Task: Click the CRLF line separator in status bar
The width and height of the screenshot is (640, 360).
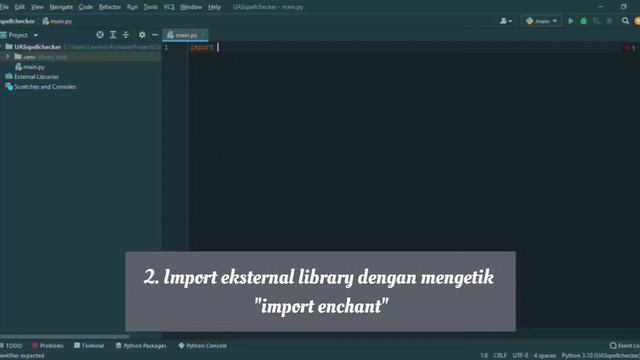Action: (x=500, y=356)
